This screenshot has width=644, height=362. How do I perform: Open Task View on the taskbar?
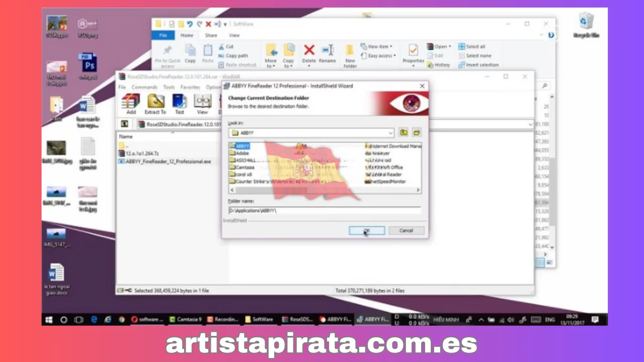click(78, 319)
